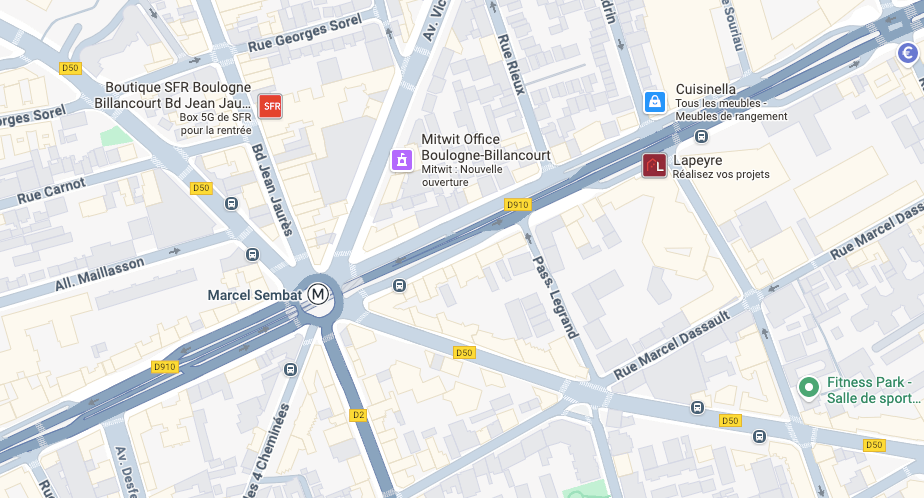924x498 pixels.
Task: Open the Lapeyre place label text
Action: tap(698, 160)
